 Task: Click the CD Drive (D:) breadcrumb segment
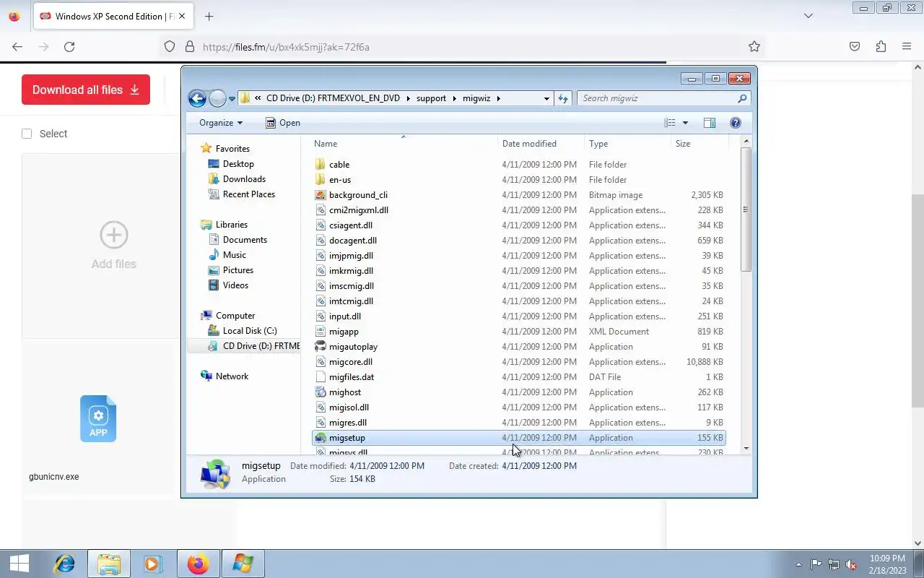(x=333, y=98)
